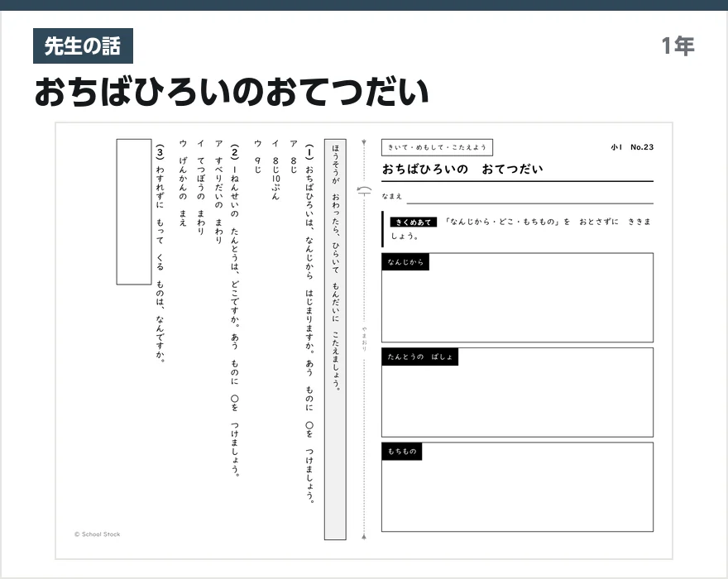Click the おちばひろいのおてつだい page heading

[232, 92]
